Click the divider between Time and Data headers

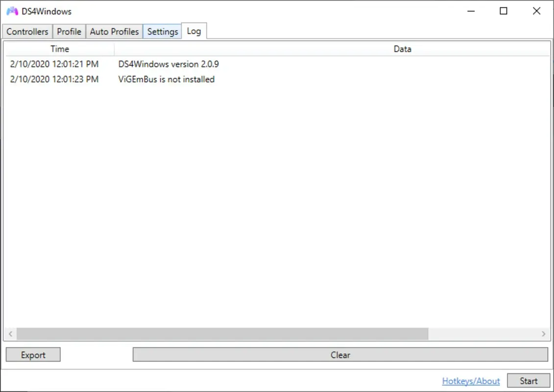pos(115,49)
